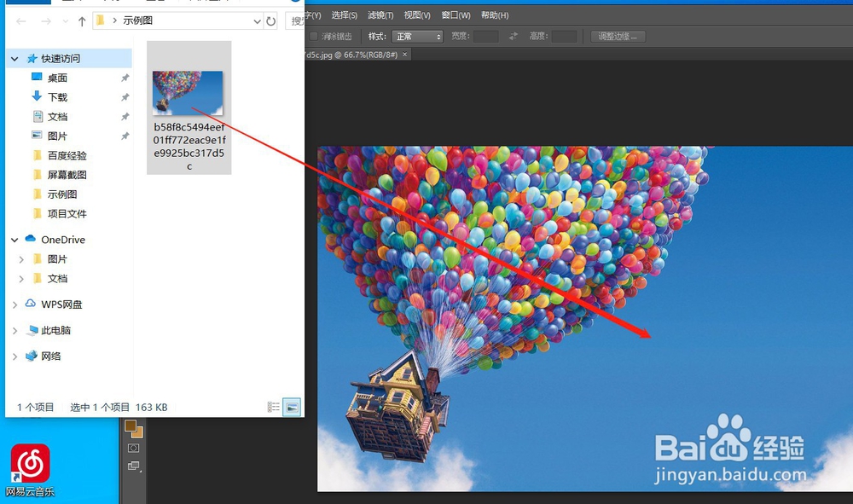Open Photoshop 窗口(W) menu
Screen dimensions: 853x504
pyautogui.click(x=456, y=15)
